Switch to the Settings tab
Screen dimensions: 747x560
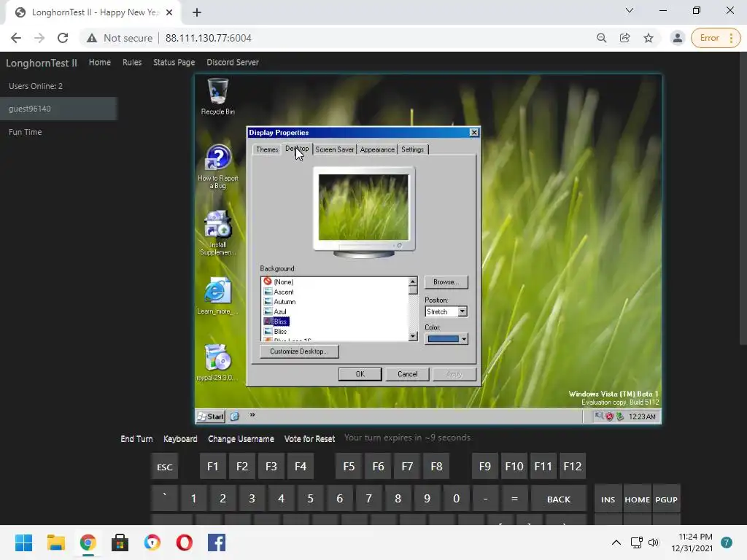click(413, 149)
